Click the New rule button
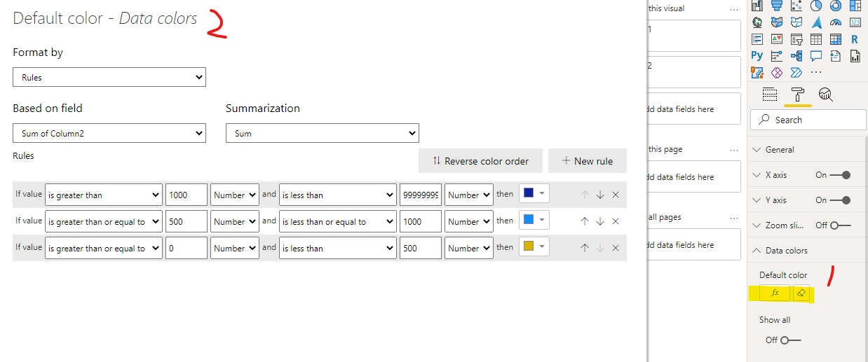The height and width of the screenshot is (362, 868). click(588, 161)
